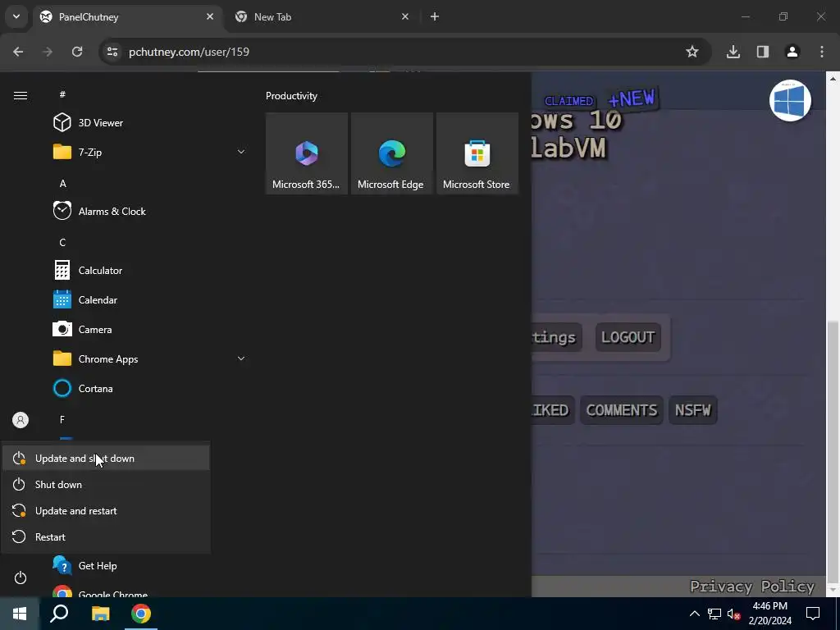Open the clock showing 4:46 PM

point(769,614)
